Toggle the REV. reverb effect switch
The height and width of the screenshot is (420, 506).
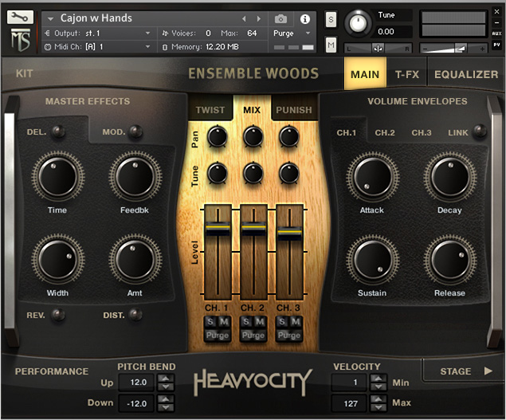pos(58,315)
